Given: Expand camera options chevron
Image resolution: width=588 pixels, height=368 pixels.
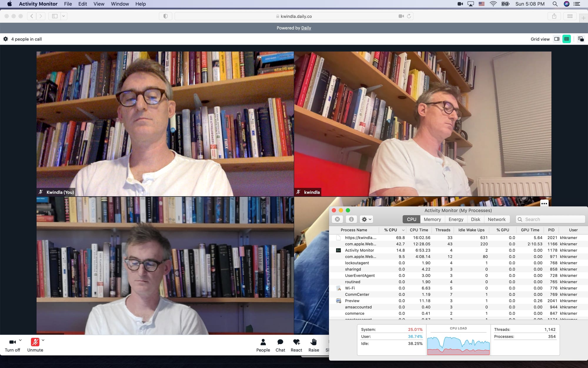Looking at the screenshot, I should tap(20, 340).
